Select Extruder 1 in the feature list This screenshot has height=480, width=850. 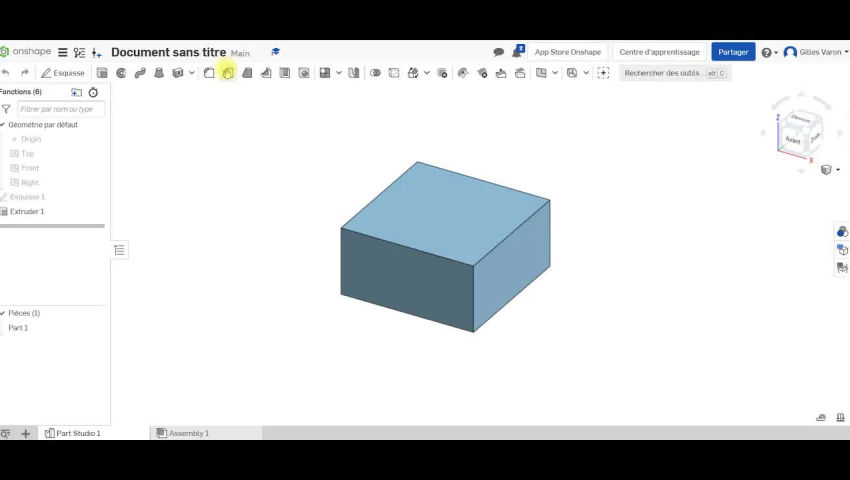click(27, 212)
